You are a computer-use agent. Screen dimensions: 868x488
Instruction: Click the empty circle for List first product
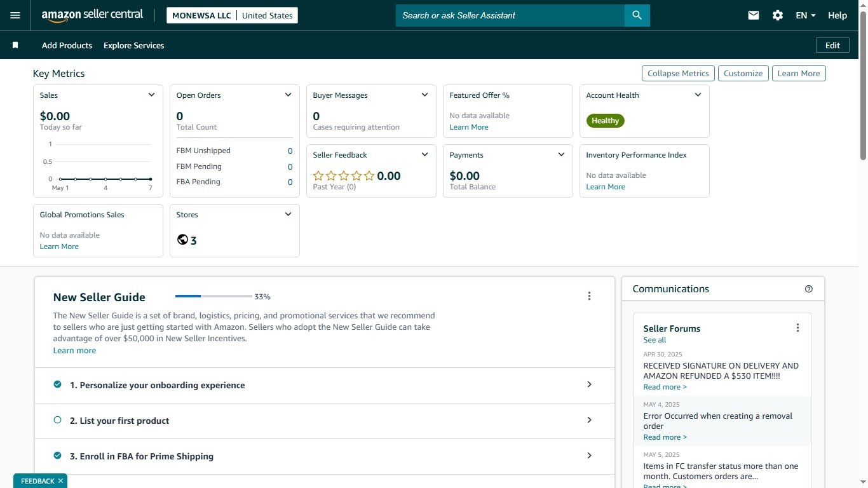pyautogui.click(x=57, y=420)
